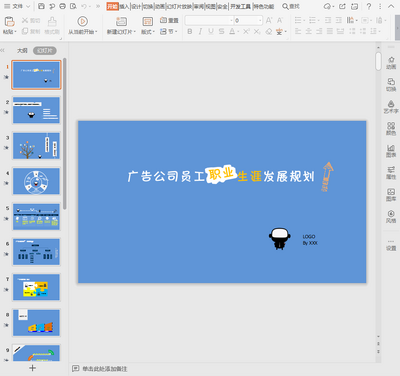Expand the bullet list dropdown
Image resolution: width=400 pixels, height=376 pixels.
[304, 21]
